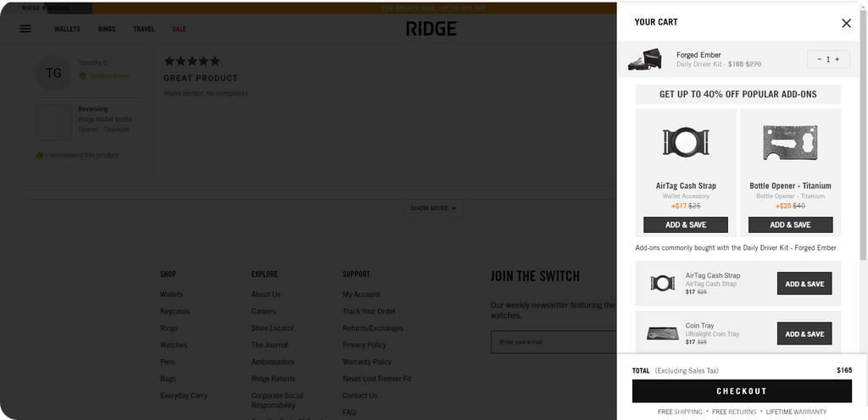Open My Account link
This screenshot has height=420, width=868.
(361, 295)
